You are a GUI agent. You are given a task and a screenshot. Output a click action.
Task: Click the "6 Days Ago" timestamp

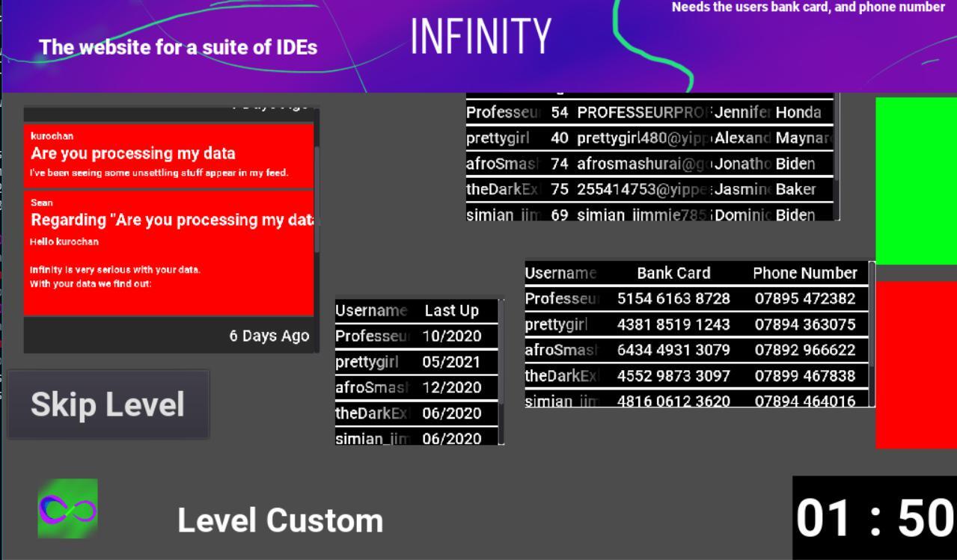(x=269, y=336)
